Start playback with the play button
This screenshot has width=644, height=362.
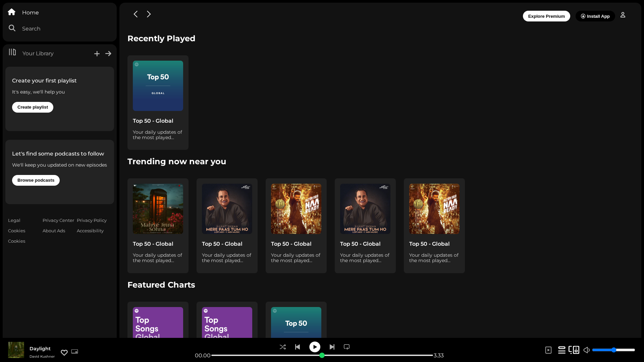(x=315, y=347)
